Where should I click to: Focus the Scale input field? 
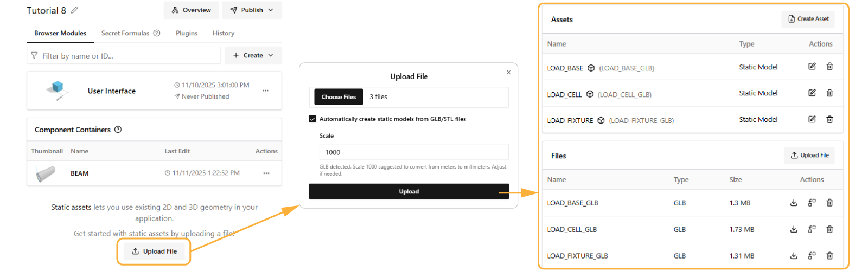pyautogui.click(x=414, y=152)
